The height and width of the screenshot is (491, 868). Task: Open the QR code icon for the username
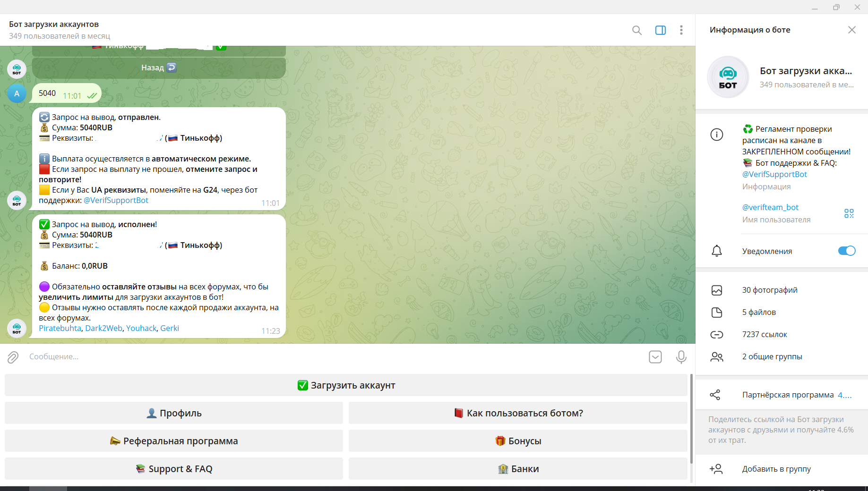[849, 213]
